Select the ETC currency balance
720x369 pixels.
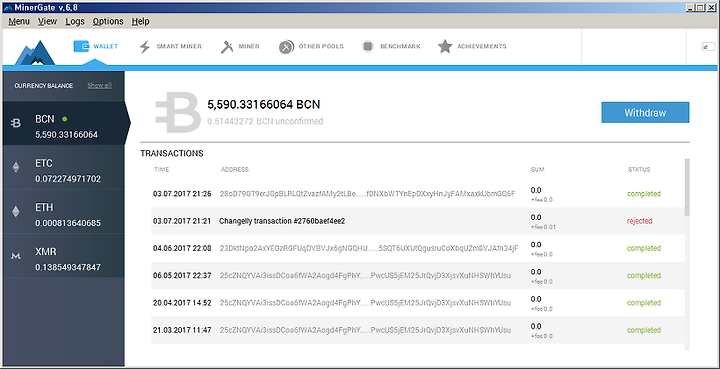click(x=63, y=168)
